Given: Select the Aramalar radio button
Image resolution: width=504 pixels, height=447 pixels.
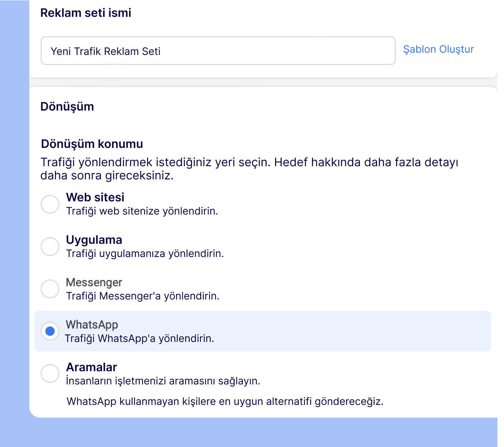Looking at the screenshot, I should pos(50,374).
